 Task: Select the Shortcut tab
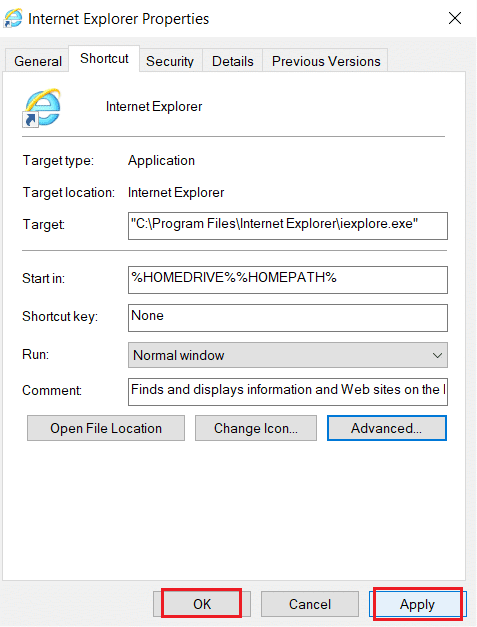104,58
